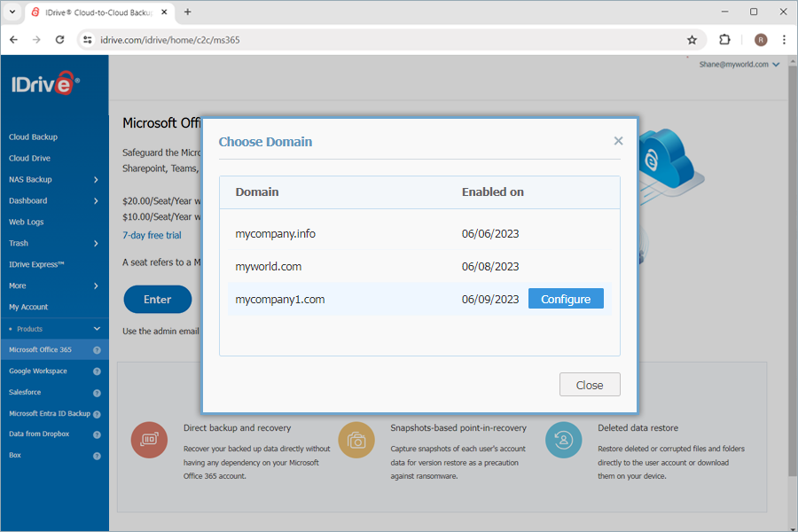Expand the More chevron
The image size is (798, 532).
pyautogui.click(x=96, y=286)
